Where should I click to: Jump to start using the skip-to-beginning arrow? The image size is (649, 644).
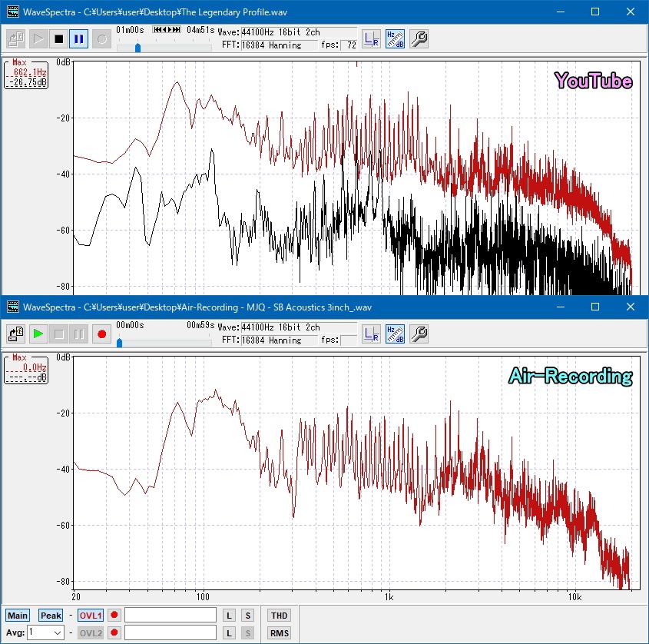click(157, 29)
